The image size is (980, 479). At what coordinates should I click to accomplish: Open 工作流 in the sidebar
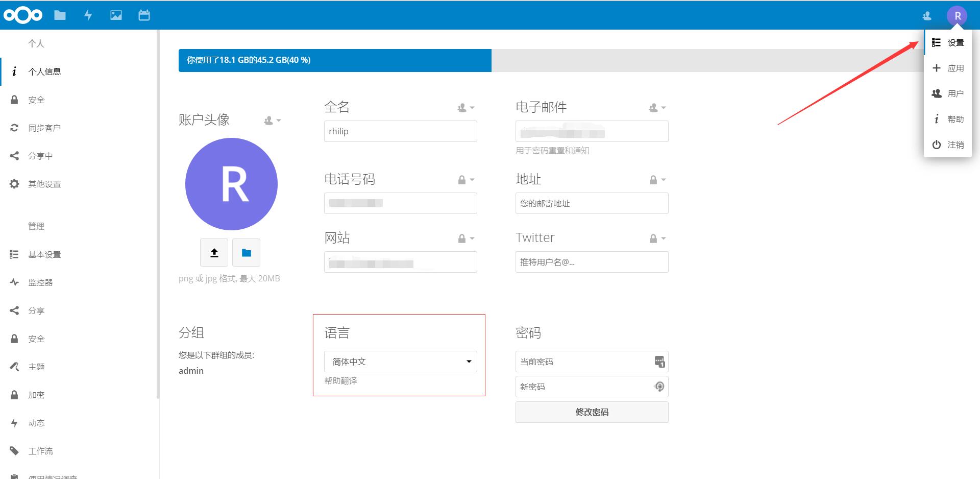[78, 451]
